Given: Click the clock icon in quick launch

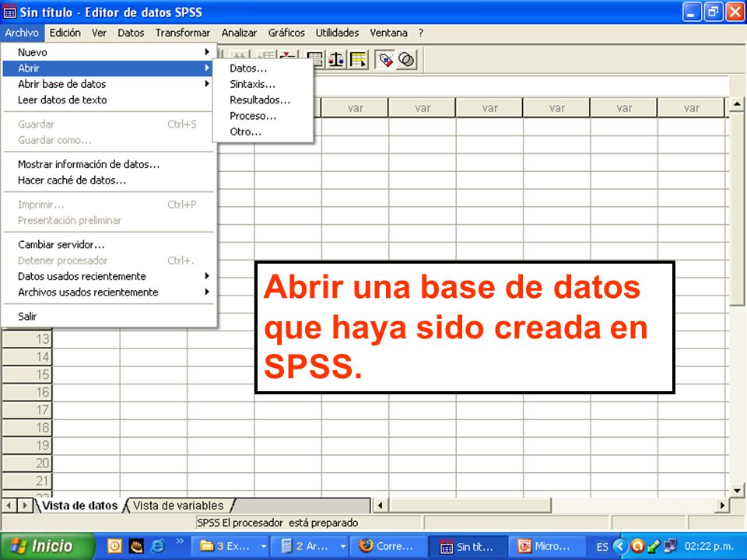Looking at the screenshot, I should tap(114, 546).
